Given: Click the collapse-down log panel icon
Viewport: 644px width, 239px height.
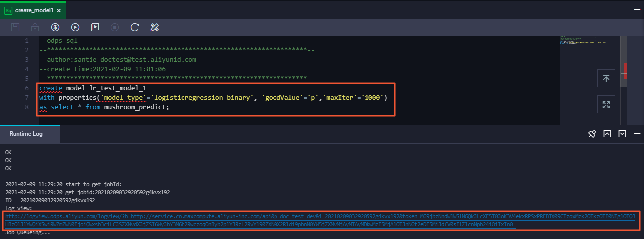Looking at the screenshot, I should click(622, 134).
